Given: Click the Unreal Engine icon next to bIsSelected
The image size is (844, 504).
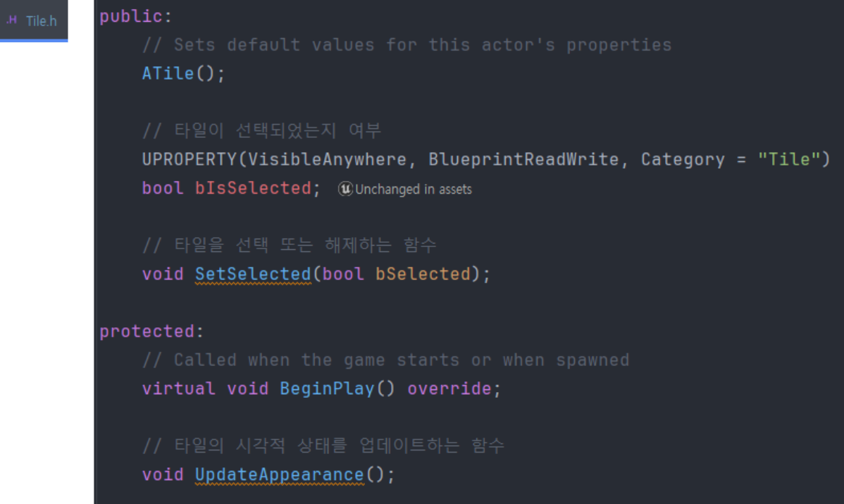Looking at the screenshot, I should pos(345,189).
